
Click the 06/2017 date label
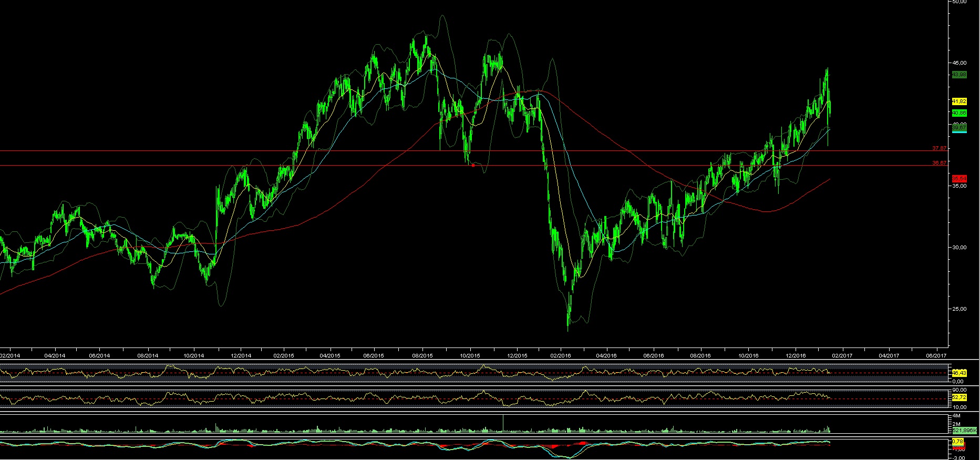[x=936, y=355]
